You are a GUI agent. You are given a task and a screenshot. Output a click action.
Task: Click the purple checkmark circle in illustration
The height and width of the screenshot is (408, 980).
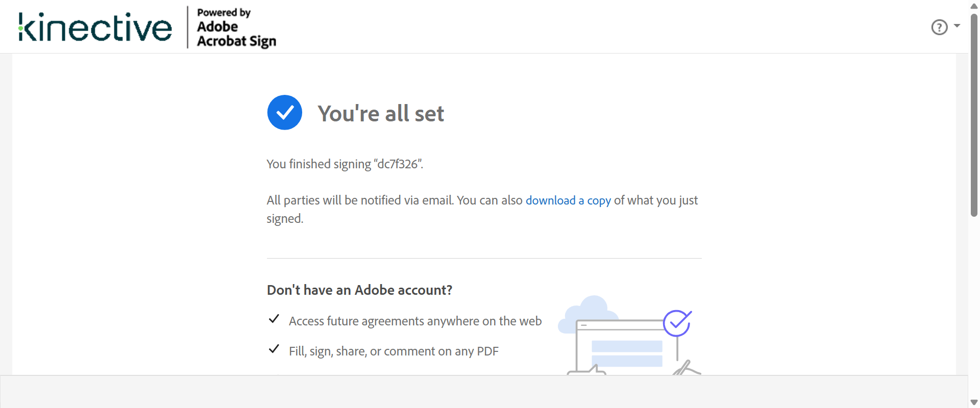point(677,323)
